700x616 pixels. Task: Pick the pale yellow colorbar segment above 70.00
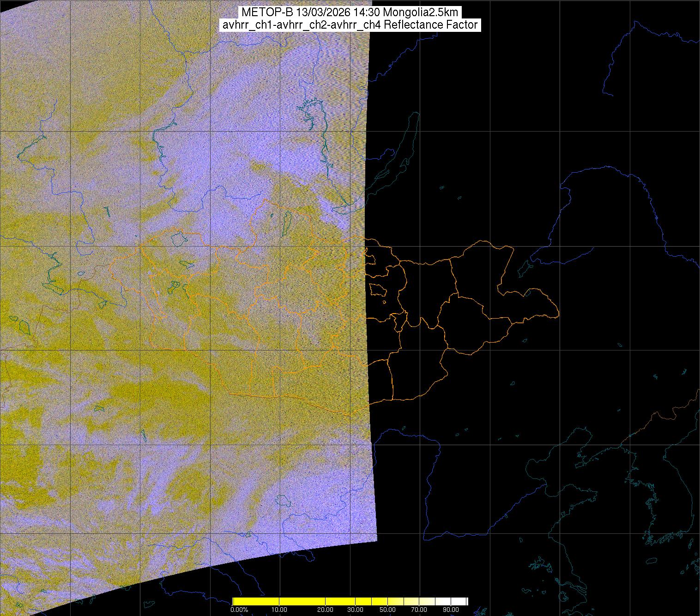(x=419, y=601)
